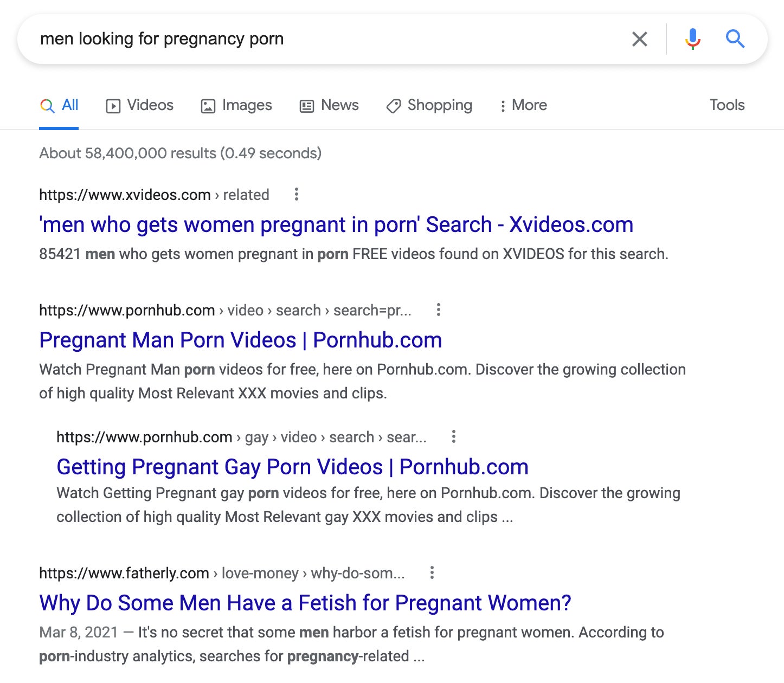Open 'Getting Pregnant Gay Porn Videos' link
This screenshot has height=683, width=784.
tap(292, 467)
